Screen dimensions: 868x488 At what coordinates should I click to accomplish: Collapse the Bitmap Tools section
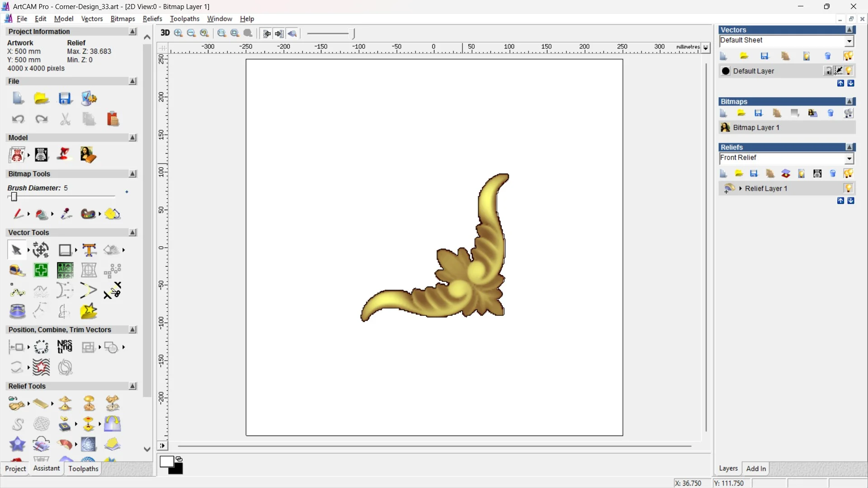point(132,174)
